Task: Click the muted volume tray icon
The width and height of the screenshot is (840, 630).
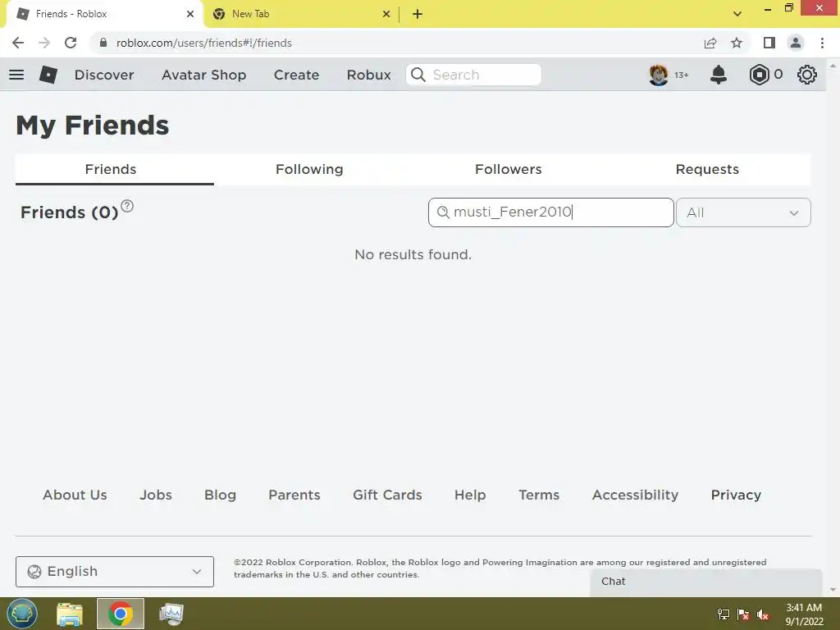Action: click(x=763, y=614)
